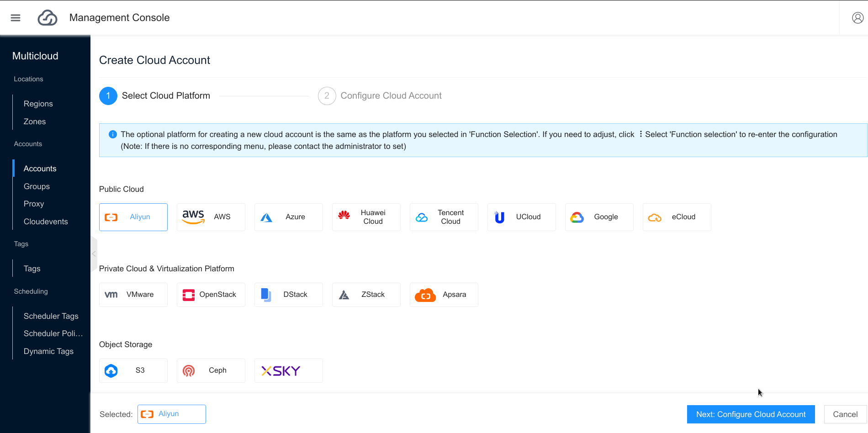
Task: Open the user profile icon
Action: tap(857, 18)
